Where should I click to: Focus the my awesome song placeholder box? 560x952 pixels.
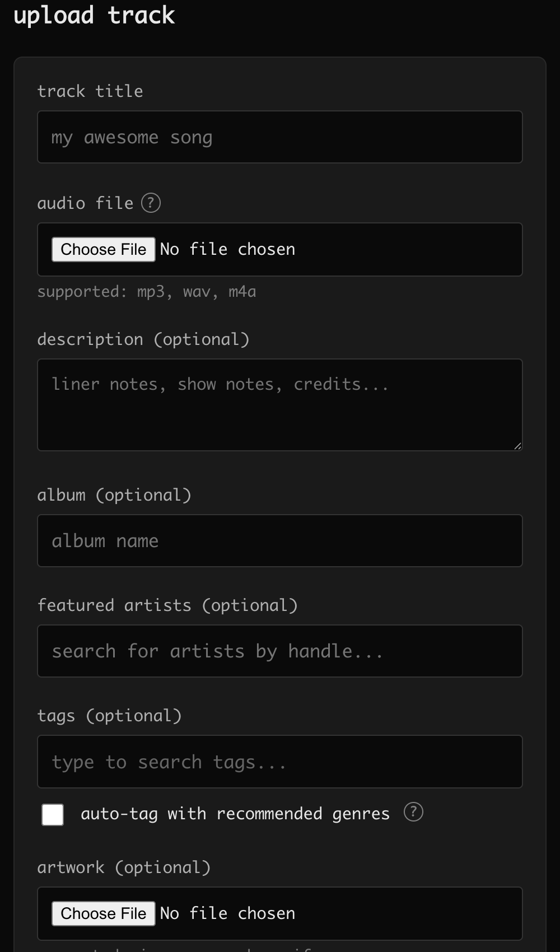click(x=279, y=137)
